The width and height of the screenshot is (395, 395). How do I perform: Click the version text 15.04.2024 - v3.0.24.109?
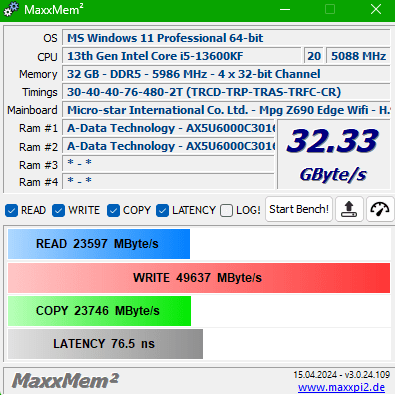coord(341,375)
